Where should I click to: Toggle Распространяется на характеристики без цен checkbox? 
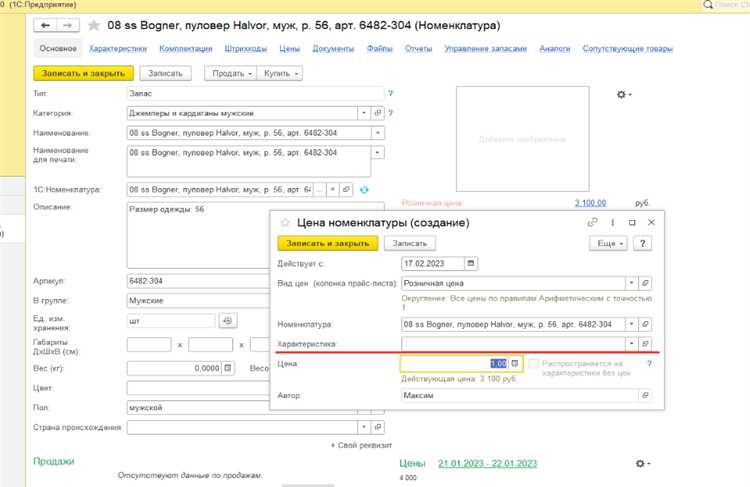point(534,364)
